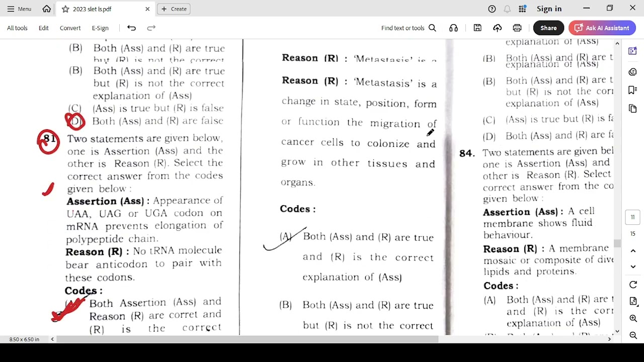Open the Convert tool
This screenshot has height=362, width=644.
(x=70, y=28)
